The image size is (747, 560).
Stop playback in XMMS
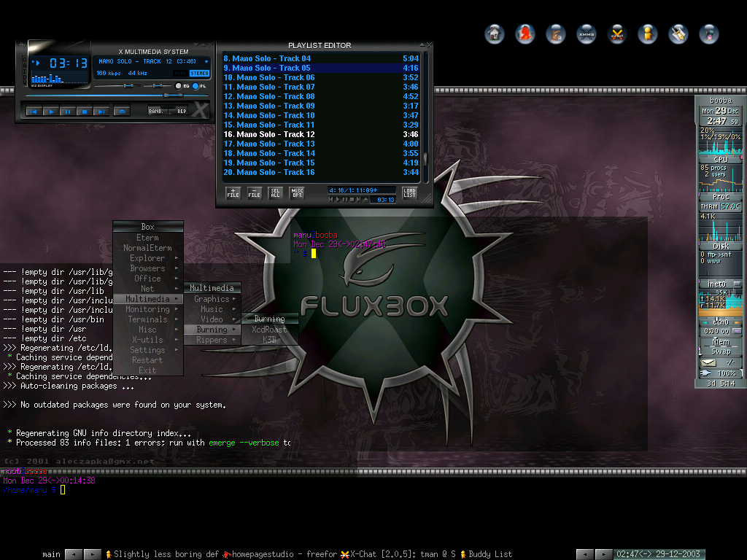[x=85, y=112]
